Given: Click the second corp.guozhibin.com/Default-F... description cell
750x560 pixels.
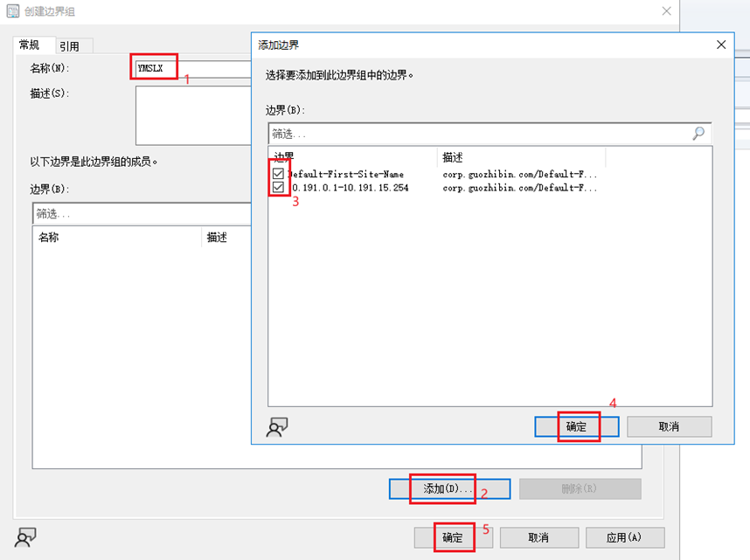Looking at the screenshot, I should point(520,188).
